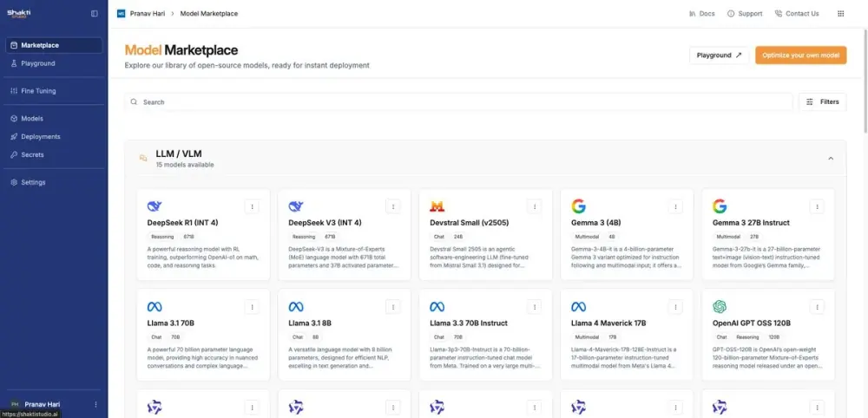Click the Playground button with arrow
The width and height of the screenshot is (868, 418).
point(719,56)
